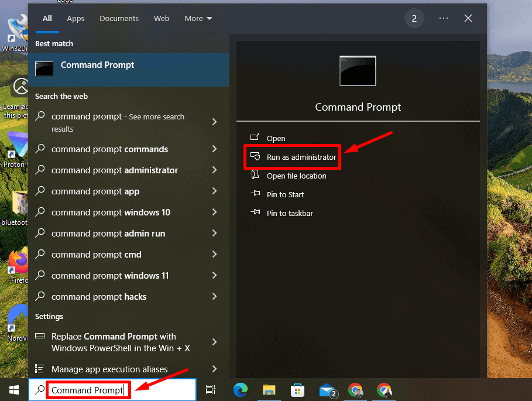Image resolution: width=532 pixels, height=401 pixels.
Task: Expand the 'command prompt administrator' arrow
Action: pos(214,170)
